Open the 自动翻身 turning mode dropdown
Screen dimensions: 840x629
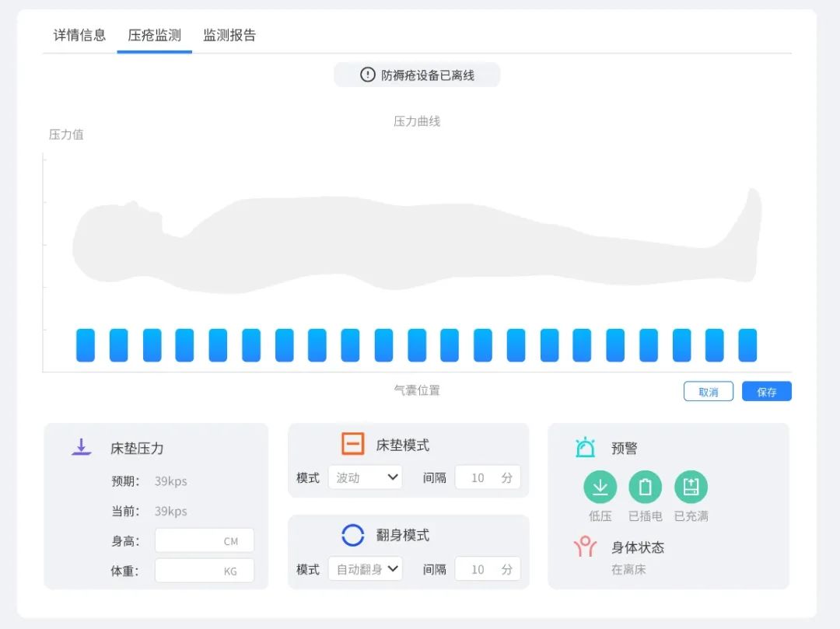pos(366,569)
